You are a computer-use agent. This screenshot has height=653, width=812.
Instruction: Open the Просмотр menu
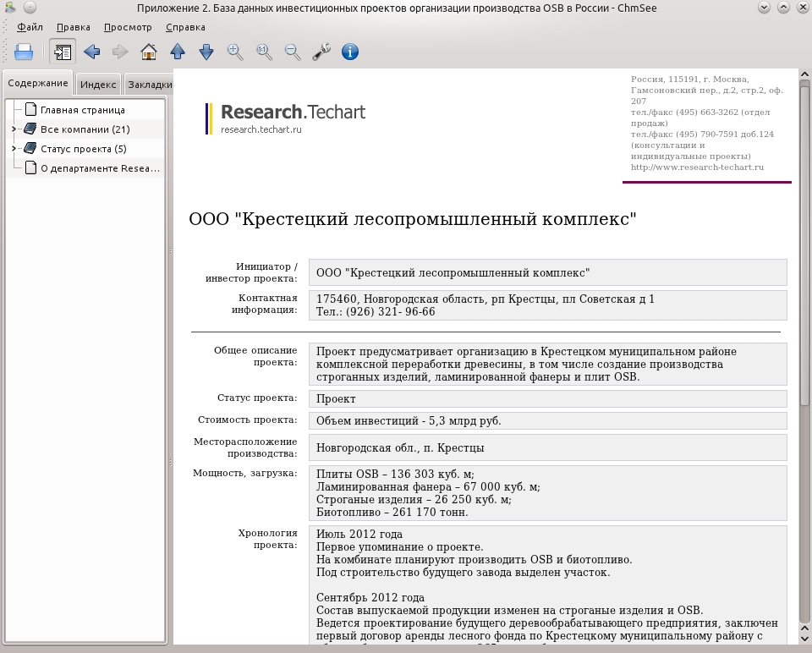pyautogui.click(x=128, y=27)
